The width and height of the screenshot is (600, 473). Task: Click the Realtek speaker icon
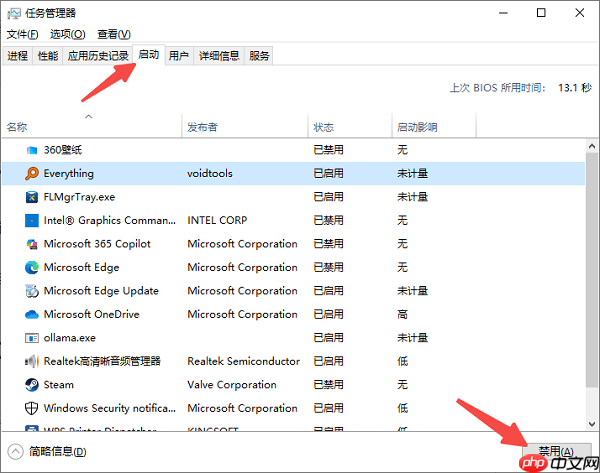tap(32, 361)
